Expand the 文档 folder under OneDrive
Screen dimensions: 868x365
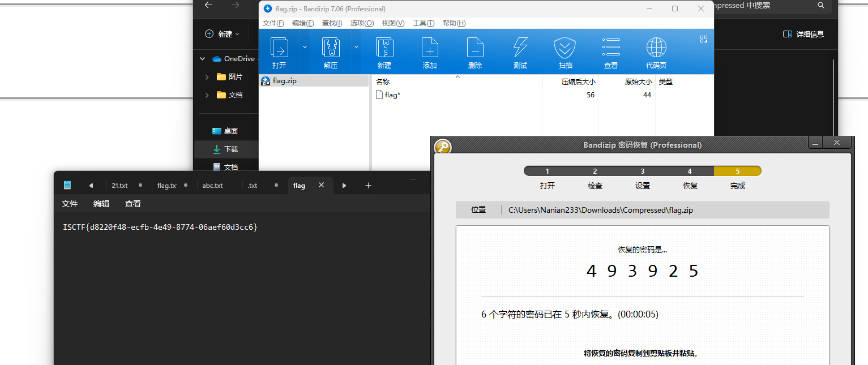[x=207, y=95]
